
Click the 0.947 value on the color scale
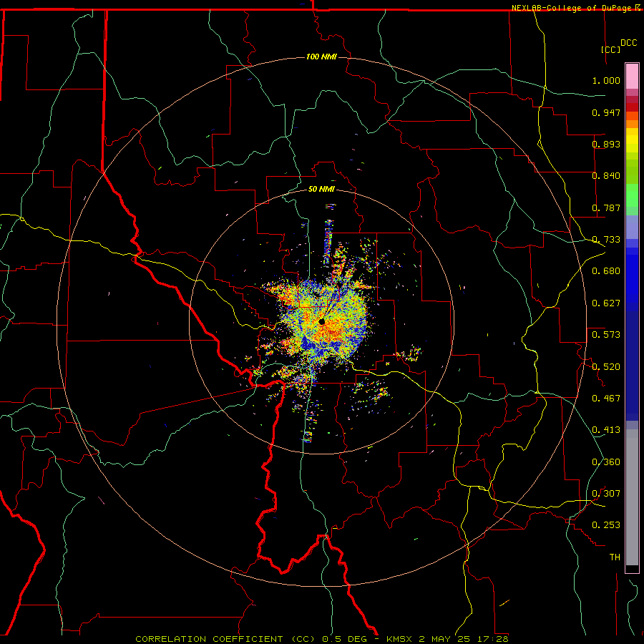606,112
